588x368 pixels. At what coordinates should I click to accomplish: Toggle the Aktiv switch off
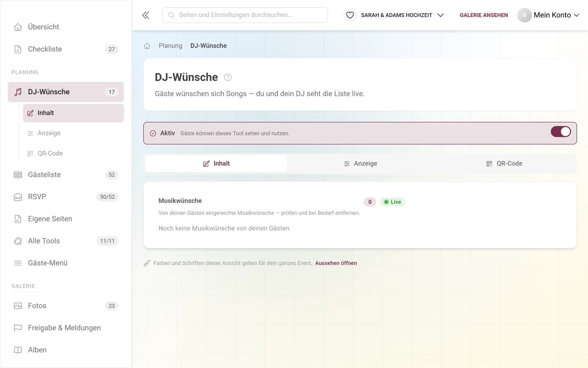[561, 132]
